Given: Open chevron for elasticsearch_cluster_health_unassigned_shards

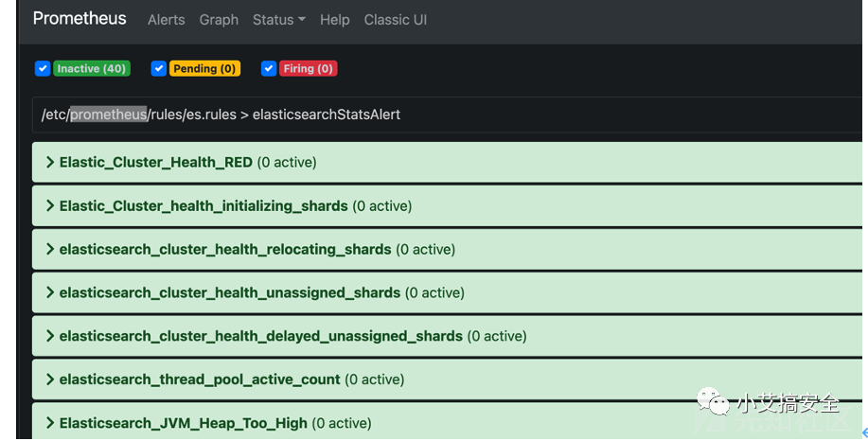Looking at the screenshot, I should click(50, 292).
